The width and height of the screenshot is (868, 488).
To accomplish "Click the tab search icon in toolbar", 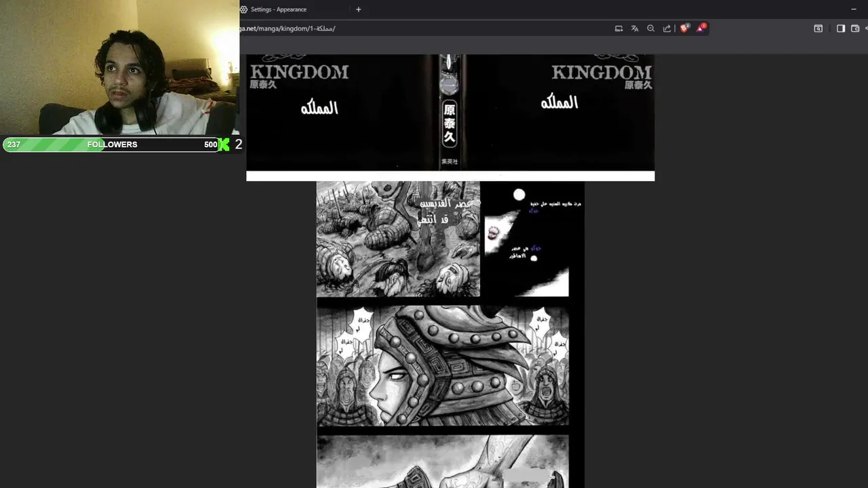I will pos(818,28).
